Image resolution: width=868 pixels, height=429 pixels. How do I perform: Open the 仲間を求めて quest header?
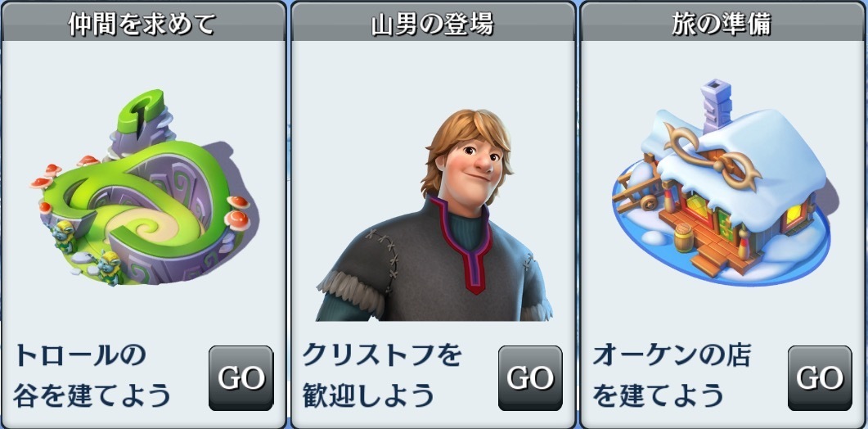[x=143, y=23]
